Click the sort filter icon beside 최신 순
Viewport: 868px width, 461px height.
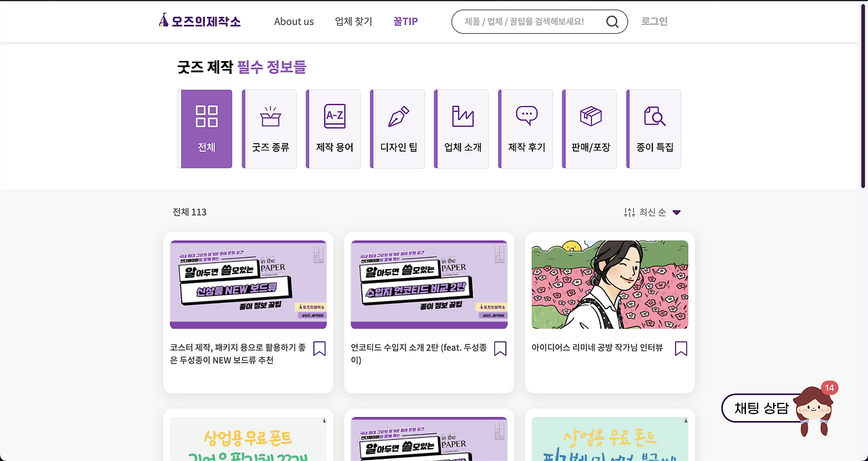[629, 212]
